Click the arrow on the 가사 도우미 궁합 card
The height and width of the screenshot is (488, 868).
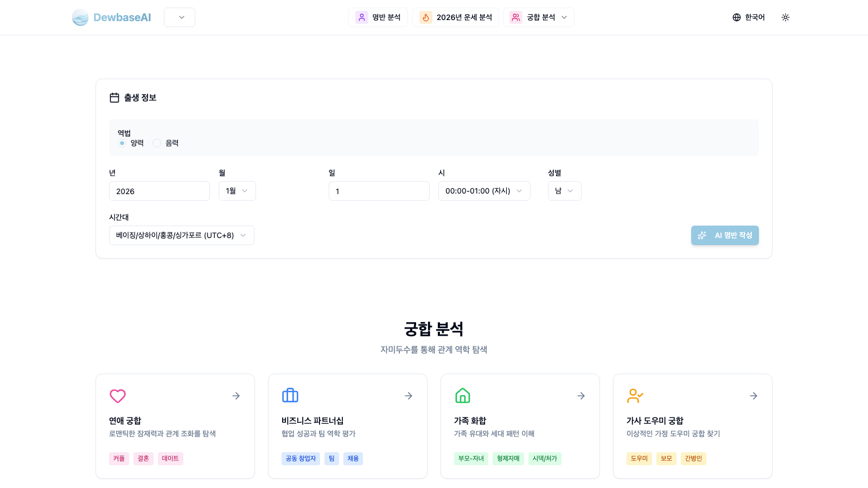[x=754, y=396]
